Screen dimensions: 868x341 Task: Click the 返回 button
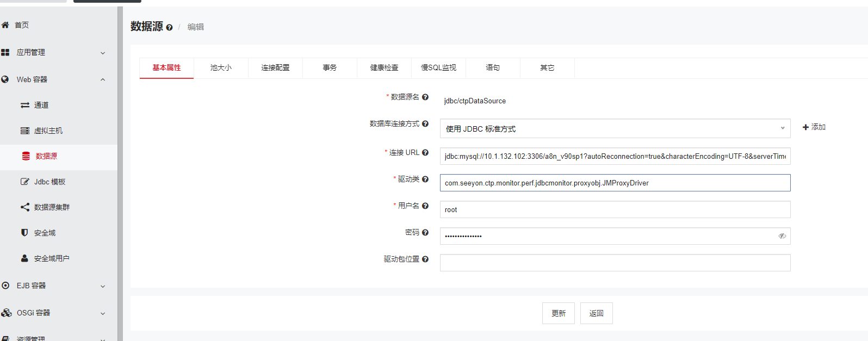point(596,313)
